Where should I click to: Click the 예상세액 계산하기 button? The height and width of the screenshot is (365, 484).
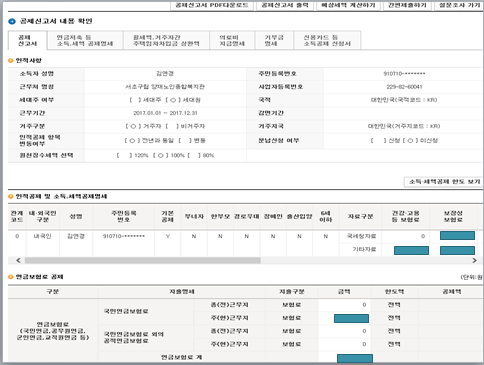pyautogui.click(x=348, y=5)
